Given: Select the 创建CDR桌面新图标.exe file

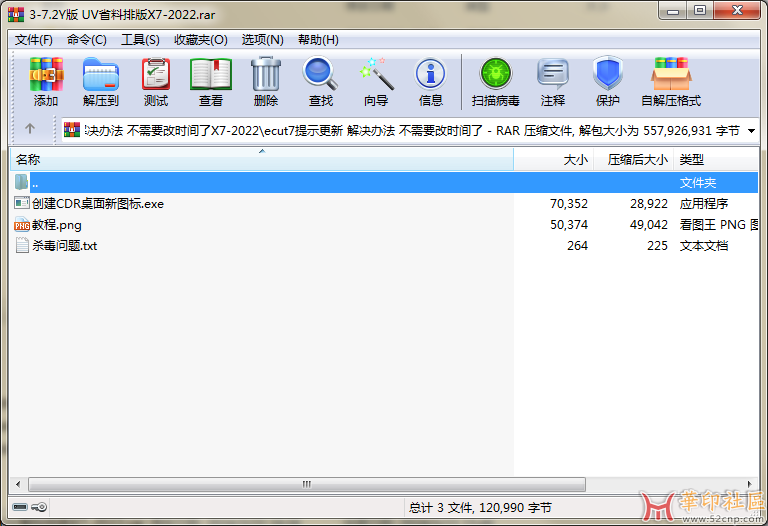Looking at the screenshot, I should (x=97, y=203).
